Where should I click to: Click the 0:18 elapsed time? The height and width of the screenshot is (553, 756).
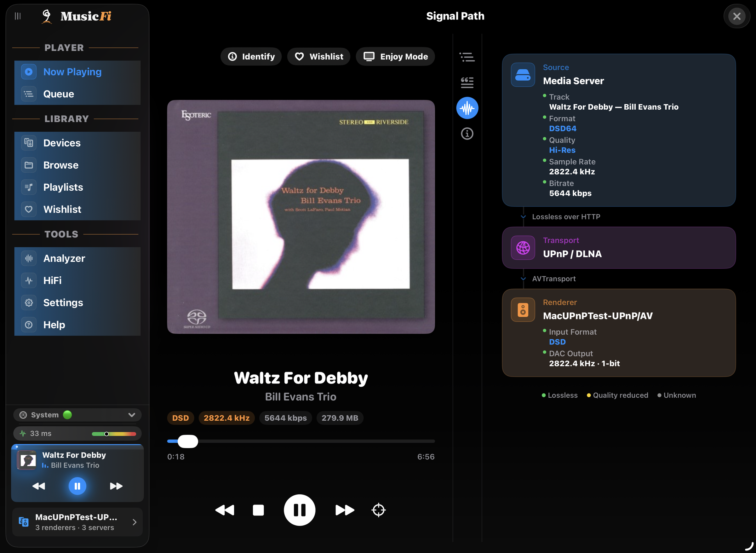(176, 457)
